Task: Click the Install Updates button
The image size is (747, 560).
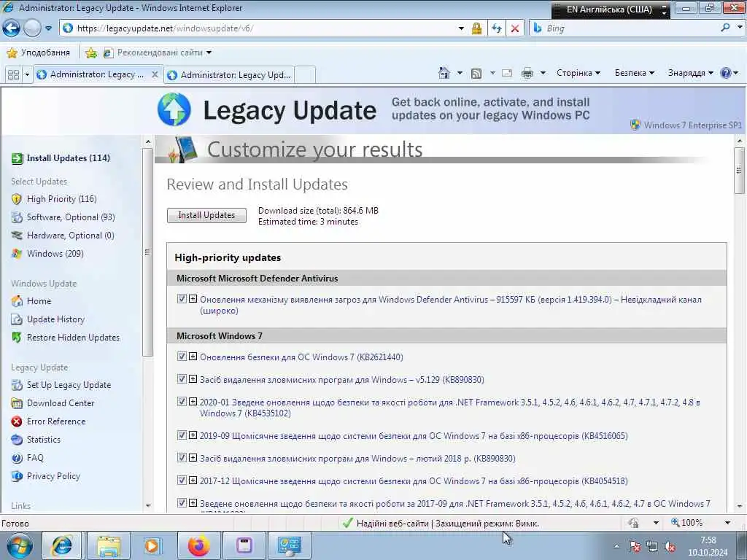Action: point(206,215)
